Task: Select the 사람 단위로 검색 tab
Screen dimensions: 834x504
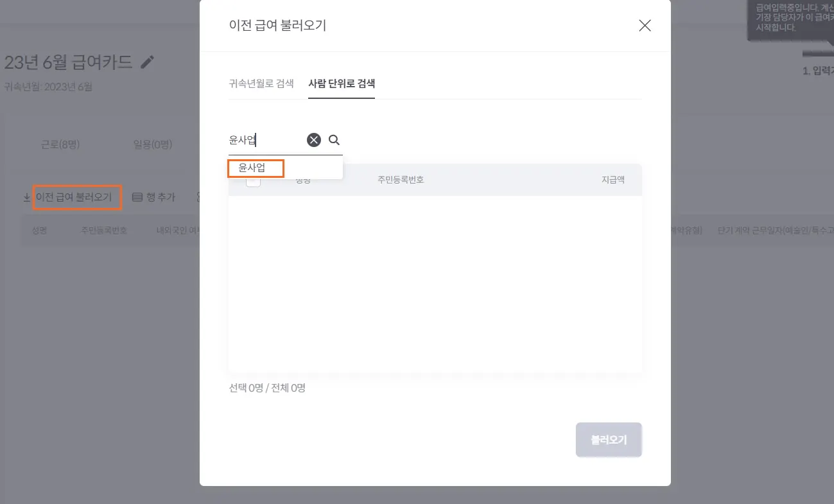Action: (x=342, y=83)
